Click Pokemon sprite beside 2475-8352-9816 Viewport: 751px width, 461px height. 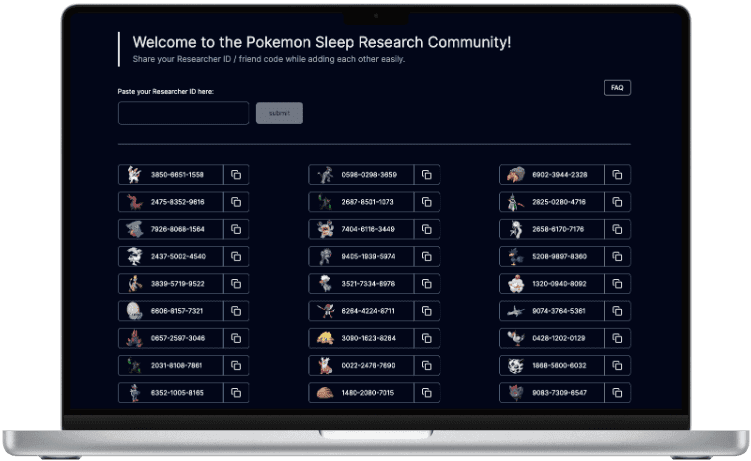click(135, 202)
